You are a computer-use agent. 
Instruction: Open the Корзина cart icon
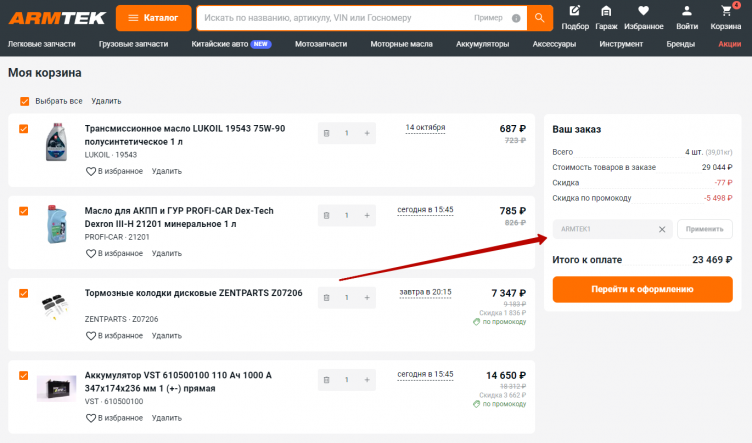click(x=726, y=18)
